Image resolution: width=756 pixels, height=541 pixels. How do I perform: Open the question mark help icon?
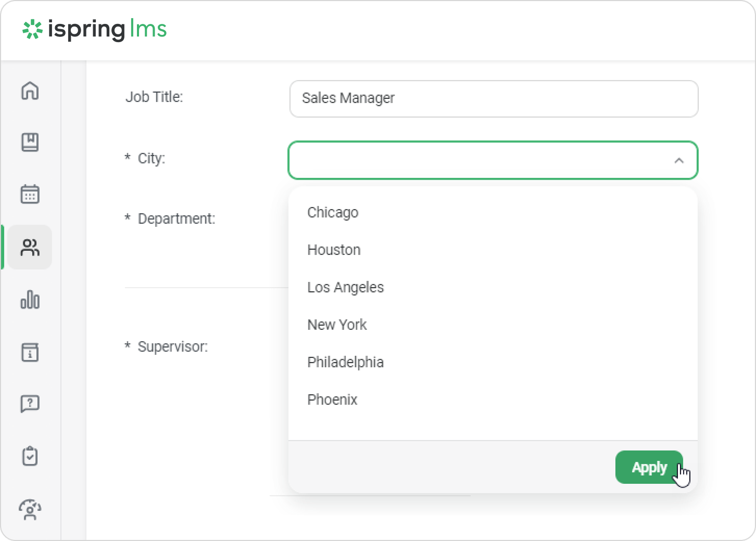tap(30, 404)
